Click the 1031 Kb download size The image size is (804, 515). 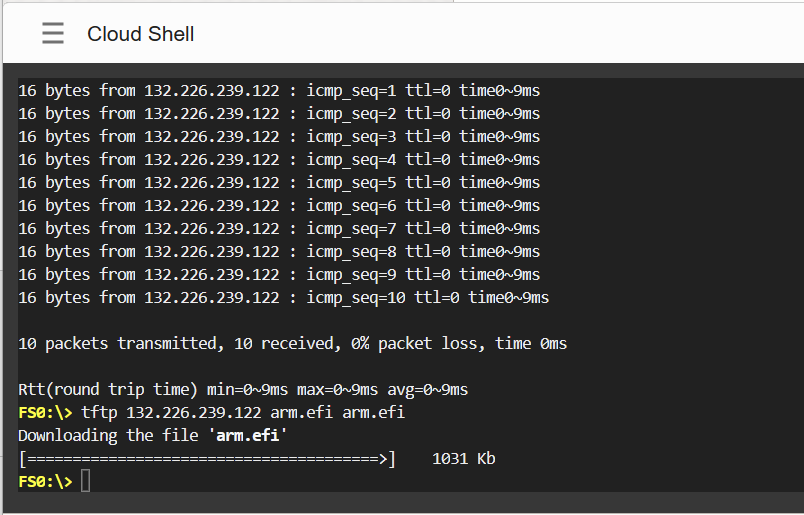[463, 459]
